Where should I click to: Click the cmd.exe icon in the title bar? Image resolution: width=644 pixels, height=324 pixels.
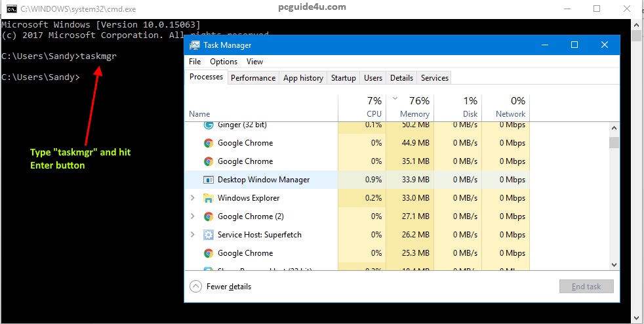click(11, 9)
